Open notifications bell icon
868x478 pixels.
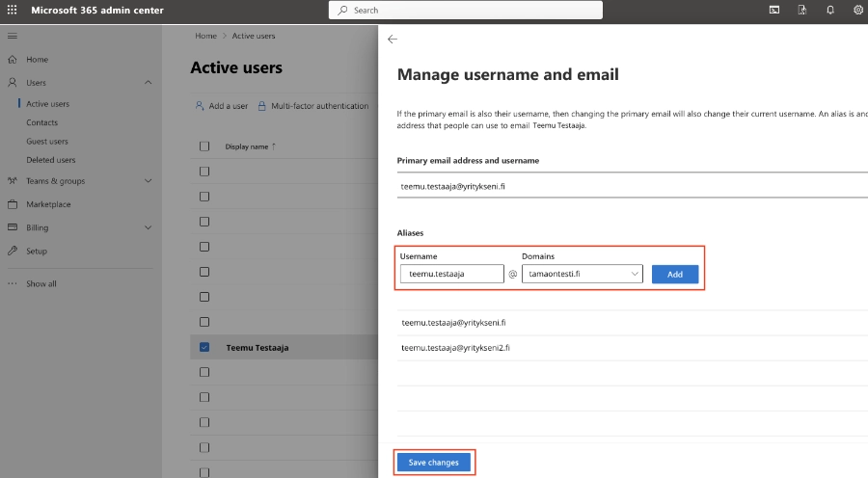tap(830, 10)
